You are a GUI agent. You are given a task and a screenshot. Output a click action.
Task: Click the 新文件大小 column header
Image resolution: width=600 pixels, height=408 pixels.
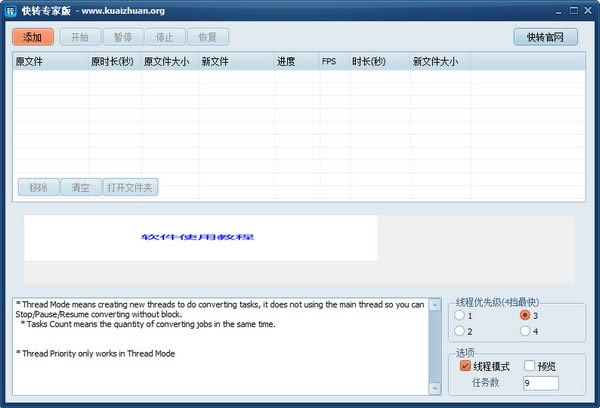coord(440,61)
